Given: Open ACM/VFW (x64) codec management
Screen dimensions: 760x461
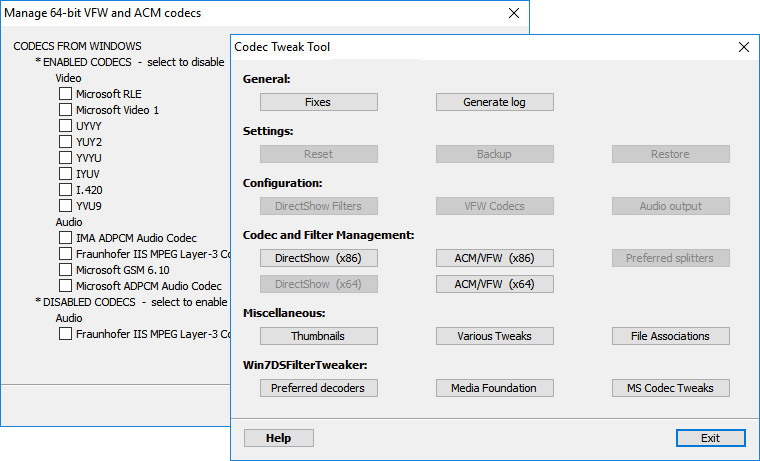Looking at the screenshot, I should [x=494, y=284].
